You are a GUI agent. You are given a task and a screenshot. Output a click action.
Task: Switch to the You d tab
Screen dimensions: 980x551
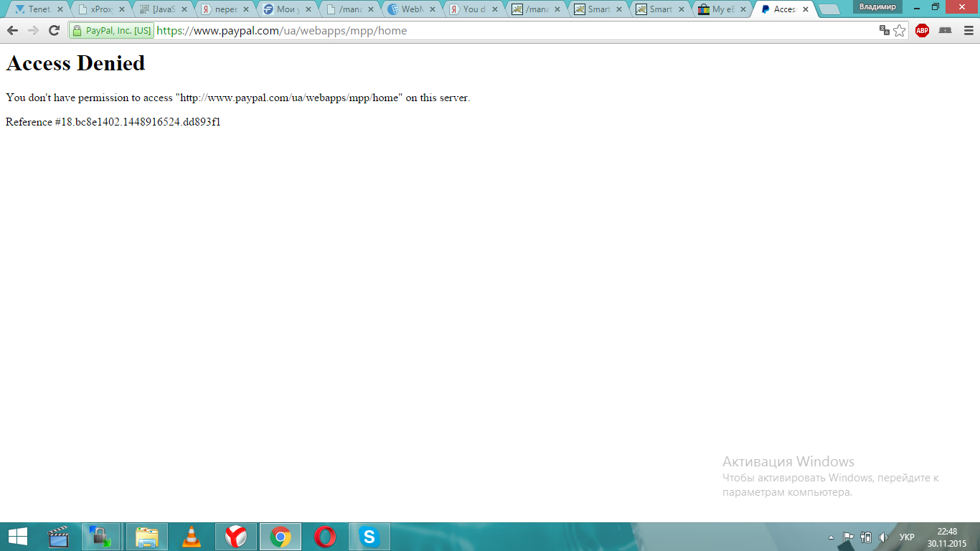pyautogui.click(x=472, y=9)
